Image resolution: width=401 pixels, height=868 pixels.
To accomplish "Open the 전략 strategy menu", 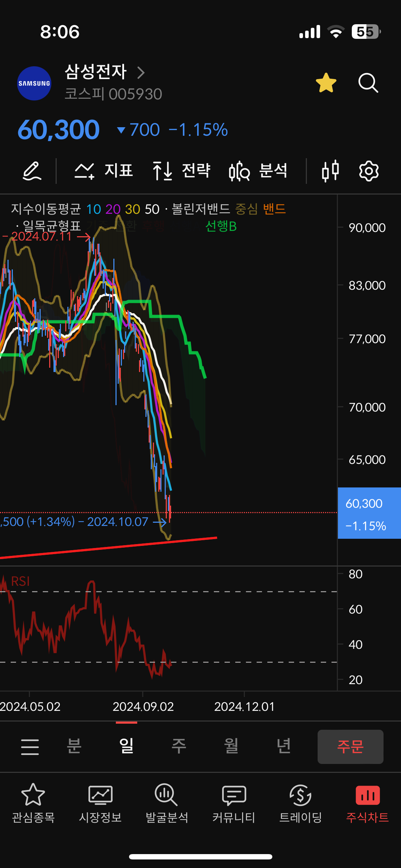I will point(181,171).
